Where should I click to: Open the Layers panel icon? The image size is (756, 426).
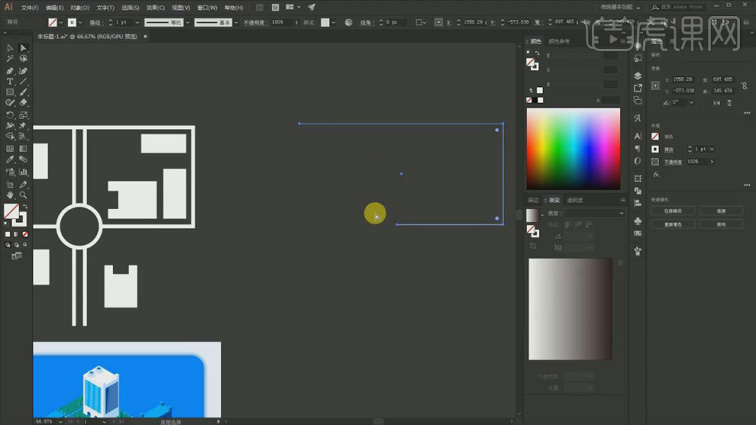[x=638, y=76]
